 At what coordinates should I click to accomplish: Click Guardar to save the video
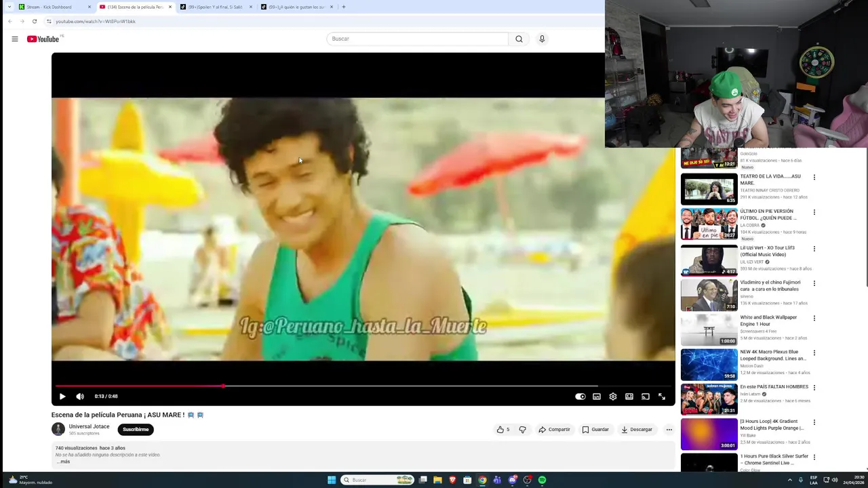[595, 429]
